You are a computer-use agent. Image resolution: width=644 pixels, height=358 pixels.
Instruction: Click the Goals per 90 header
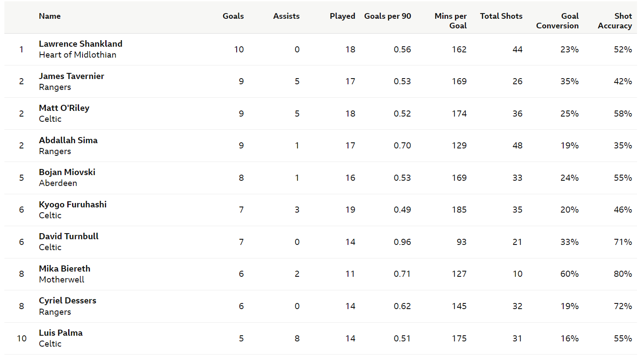point(388,16)
